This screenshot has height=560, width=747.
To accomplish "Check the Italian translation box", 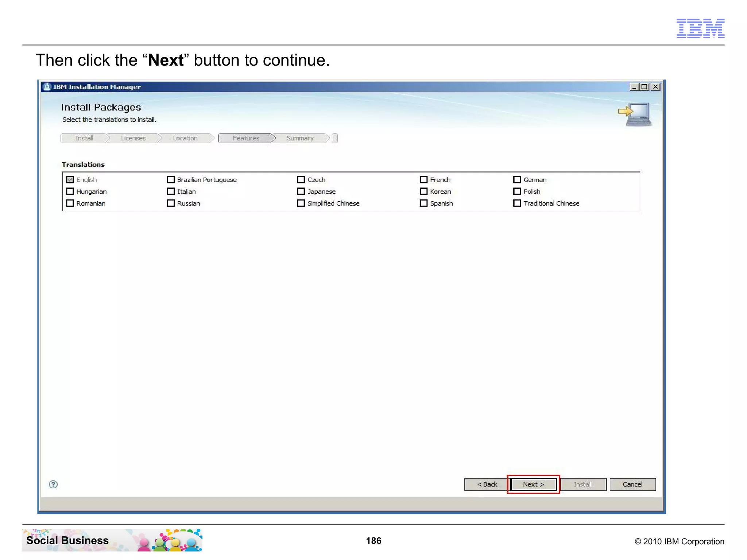I will coord(171,191).
